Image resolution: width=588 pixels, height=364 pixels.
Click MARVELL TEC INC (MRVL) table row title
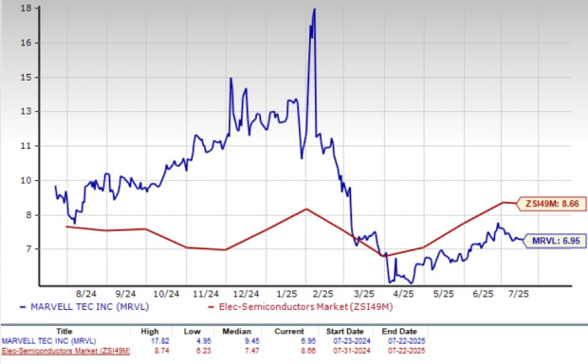click(x=48, y=341)
